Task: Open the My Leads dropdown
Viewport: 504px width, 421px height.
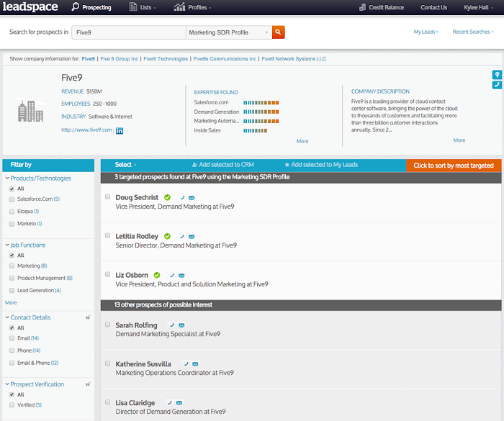Action: pyautogui.click(x=426, y=32)
